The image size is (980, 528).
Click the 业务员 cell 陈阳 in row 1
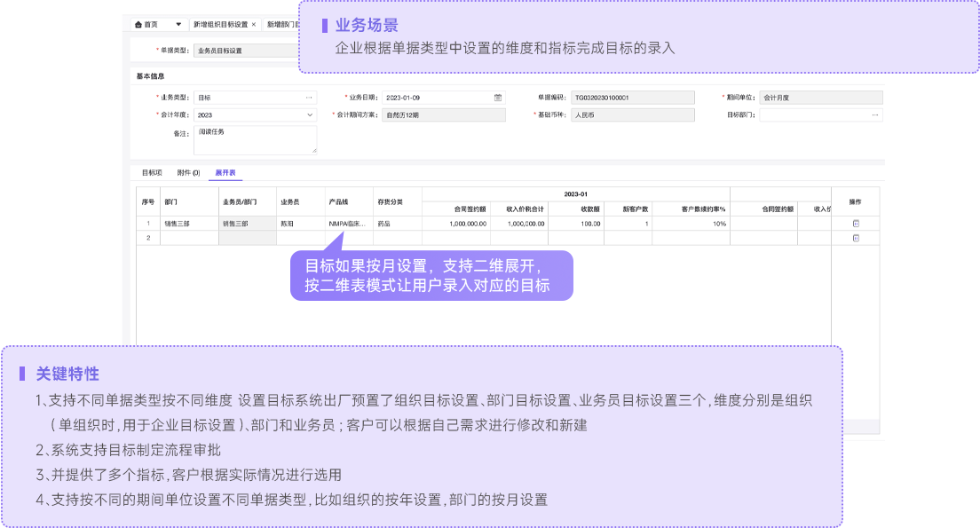point(299,224)
